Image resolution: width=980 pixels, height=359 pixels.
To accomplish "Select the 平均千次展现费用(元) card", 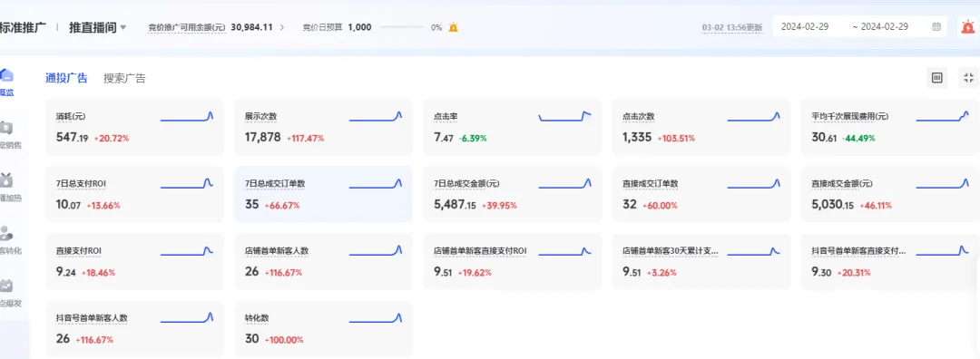I will pos(890,127).
